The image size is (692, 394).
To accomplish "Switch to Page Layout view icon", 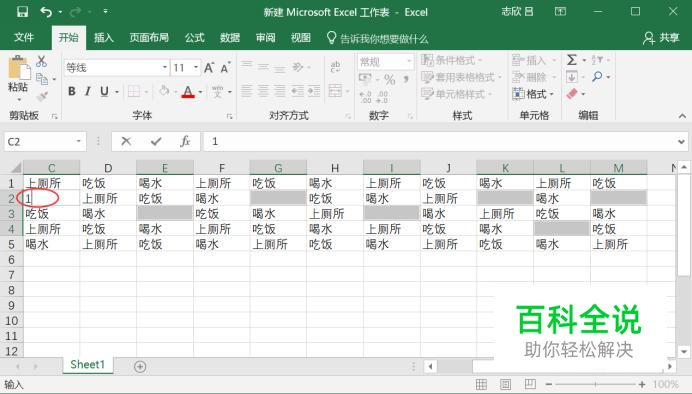I will click(x=505, y=384).
